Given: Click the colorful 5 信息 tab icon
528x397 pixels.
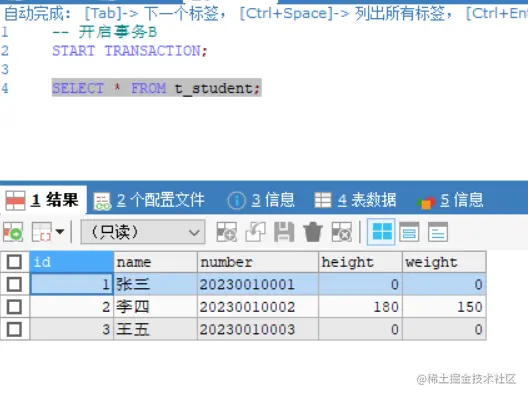Looking at the screenshot, I should (x=426, y=203).
